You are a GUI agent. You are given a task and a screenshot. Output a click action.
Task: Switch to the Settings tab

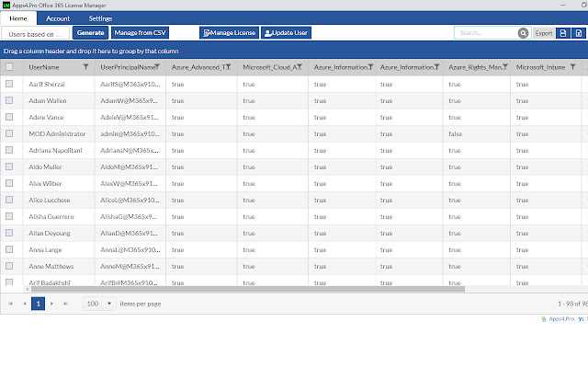[100, 18]
